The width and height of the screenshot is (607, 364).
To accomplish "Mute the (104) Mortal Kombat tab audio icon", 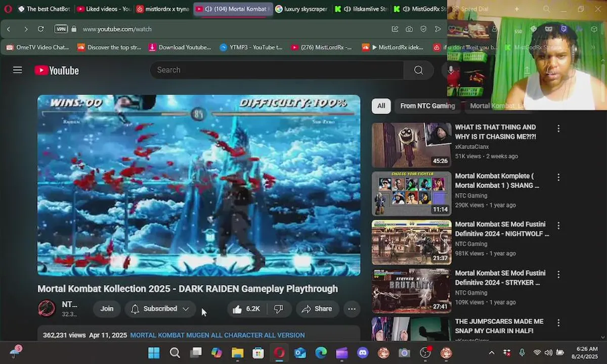I will 208,9.
